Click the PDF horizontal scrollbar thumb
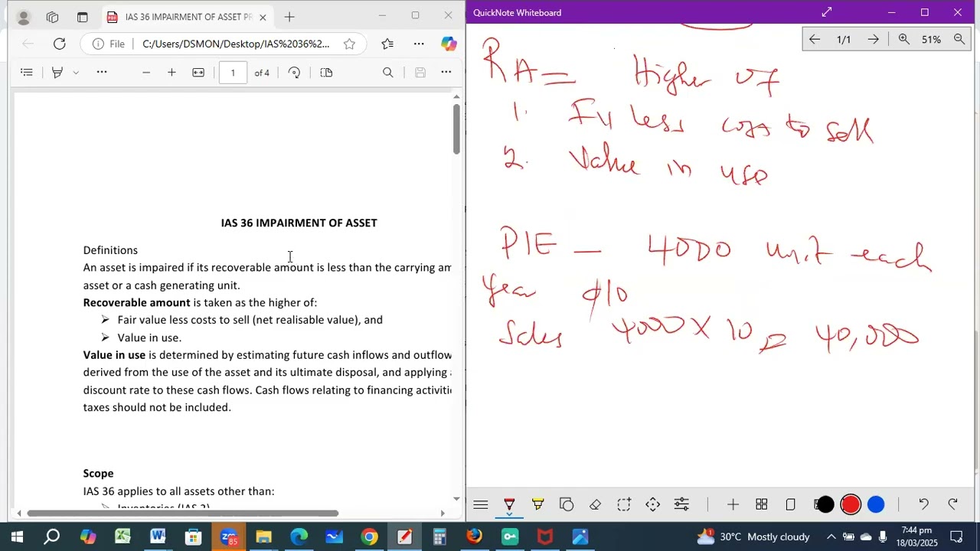 point(182,514)
